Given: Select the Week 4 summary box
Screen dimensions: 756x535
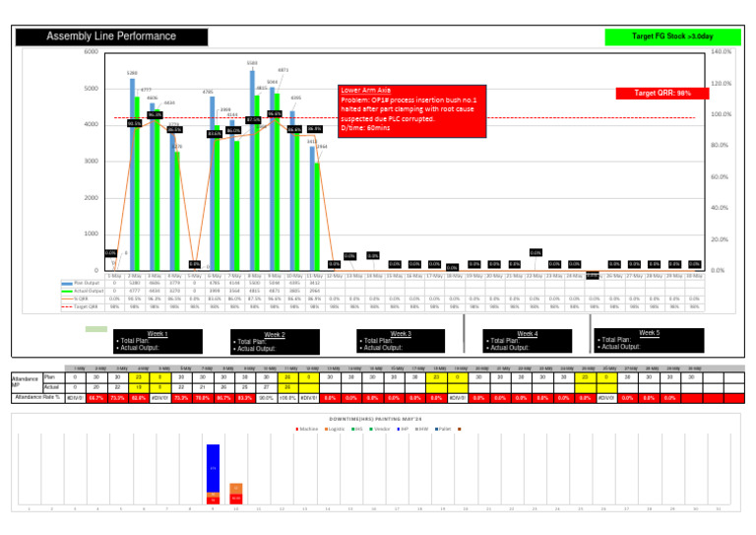Looking at the screenshot, I should (528, 341).
